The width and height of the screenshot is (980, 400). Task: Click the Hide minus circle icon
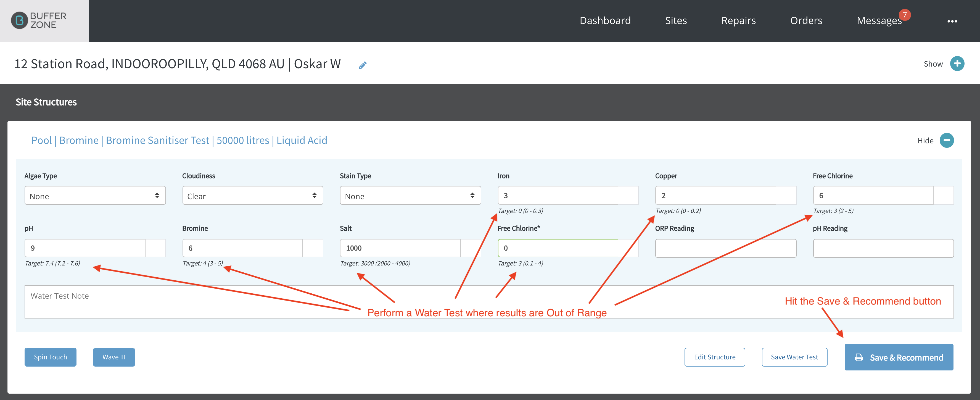point(947,140)
